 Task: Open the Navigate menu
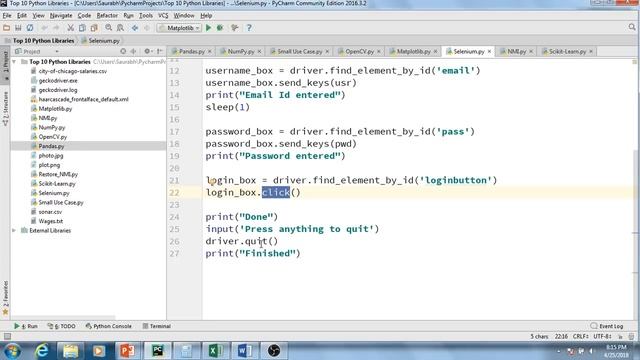[61, 16]
